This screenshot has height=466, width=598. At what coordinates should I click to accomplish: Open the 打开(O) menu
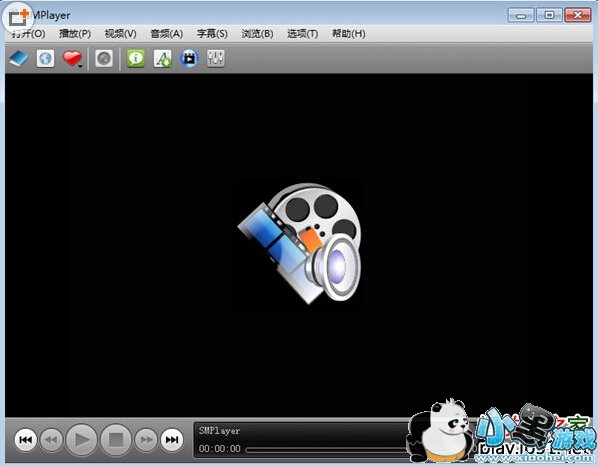(x=29, y=34)
